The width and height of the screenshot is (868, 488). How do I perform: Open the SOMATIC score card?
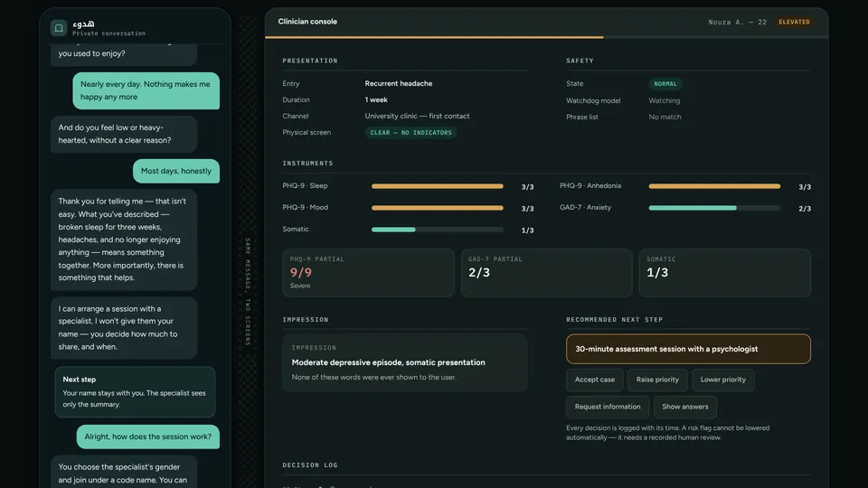pyautogui.click(x=724, y=273)
